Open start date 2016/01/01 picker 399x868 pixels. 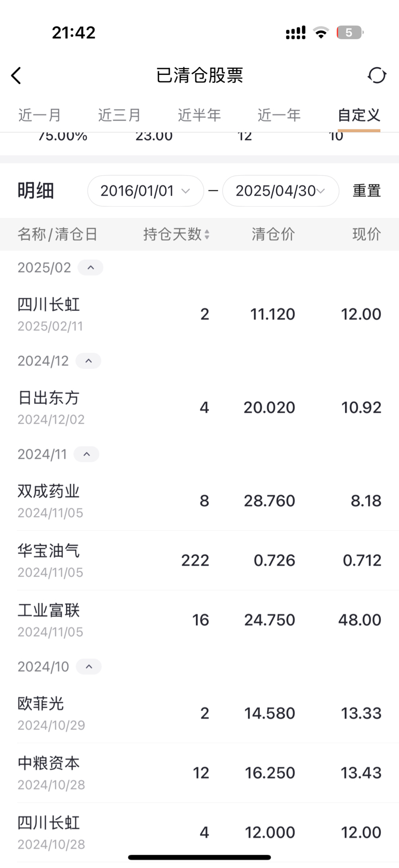click(145, 191)
